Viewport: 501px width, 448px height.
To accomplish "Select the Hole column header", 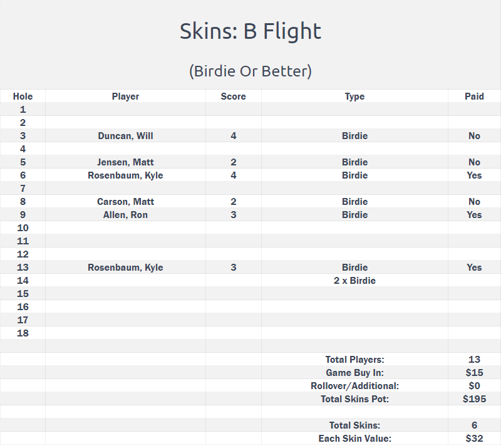I will (x=23, y=96).
